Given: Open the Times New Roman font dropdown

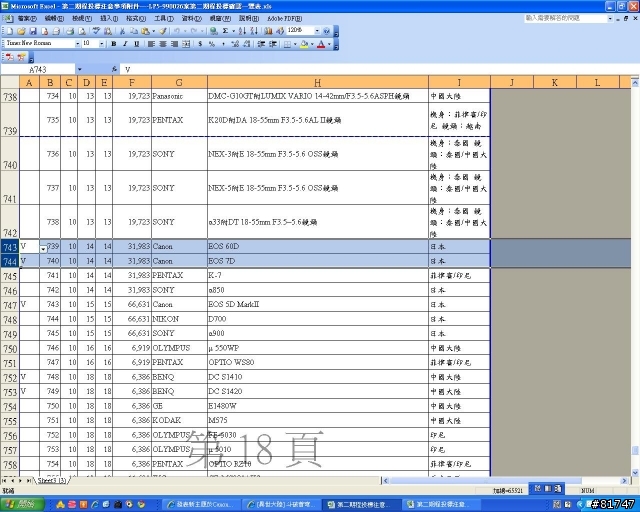Looking at the screenshot, I should tap(78, 44).
